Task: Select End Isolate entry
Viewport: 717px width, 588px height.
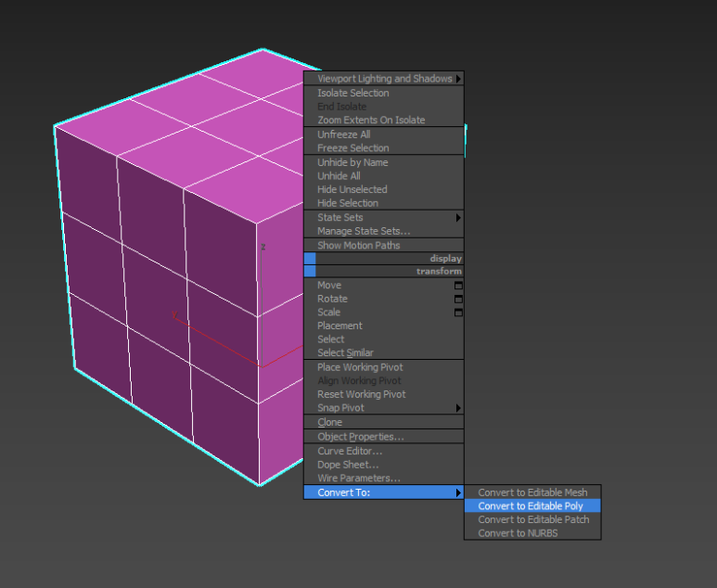Action: pyautogui.click(x=384, y=107)
